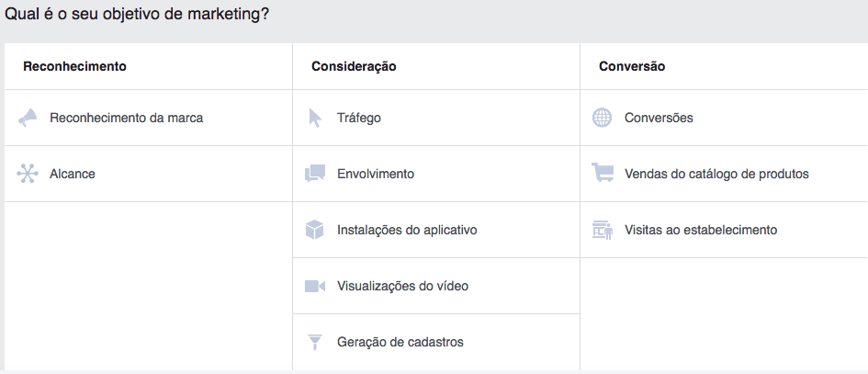Click the funnel icon for lead generation
The height and width of the screenshot is (374, 868).
pyautogui.click(x=314, y=342)
